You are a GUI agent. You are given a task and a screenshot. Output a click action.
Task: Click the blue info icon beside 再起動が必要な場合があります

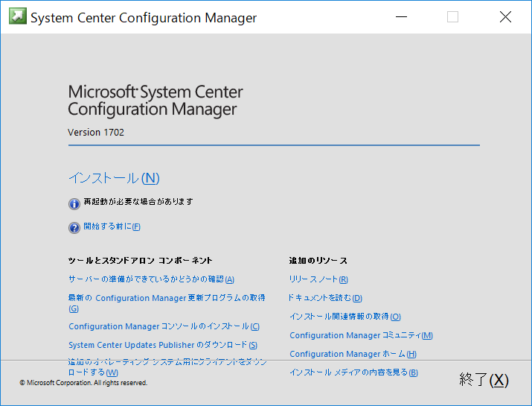[74, 204]
